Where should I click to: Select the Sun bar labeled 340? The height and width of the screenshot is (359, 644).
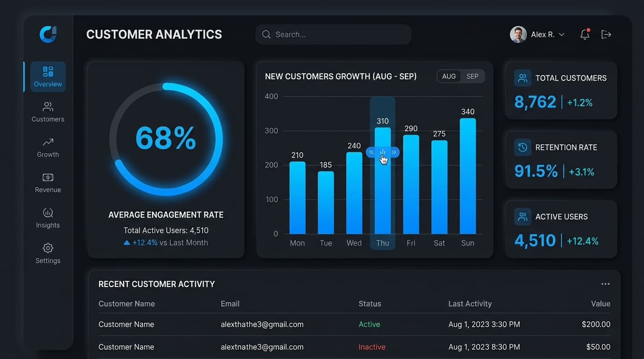pos(468,176)
